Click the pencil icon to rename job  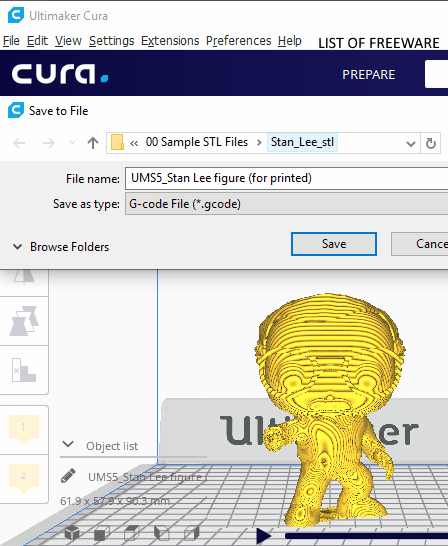pyautogui.click(x=68, y=476)
